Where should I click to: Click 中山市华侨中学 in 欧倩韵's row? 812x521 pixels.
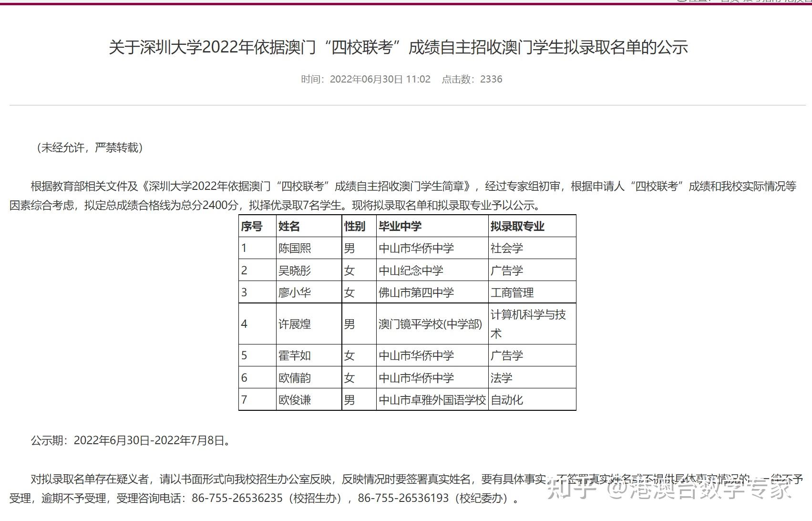[432, 378]
